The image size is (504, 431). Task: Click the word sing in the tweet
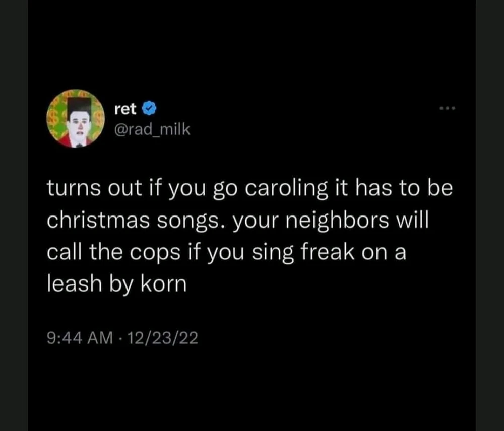pyautogui.click(x=273, y=253)
